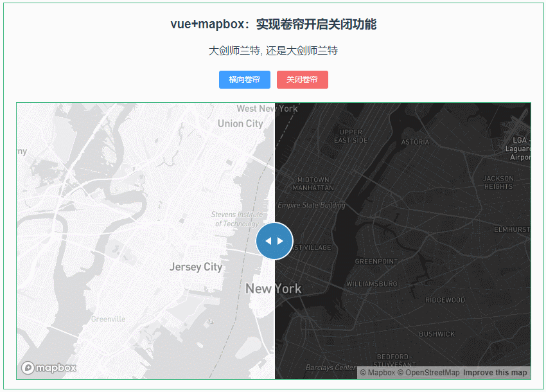Open the © Mapbox attribution link
The height and width of the screenshot is (392, 546).
tap(378, 373)
